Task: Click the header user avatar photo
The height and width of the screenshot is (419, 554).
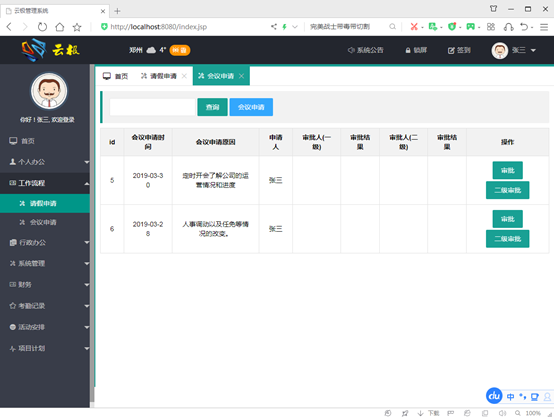Action: pos(500,51)
